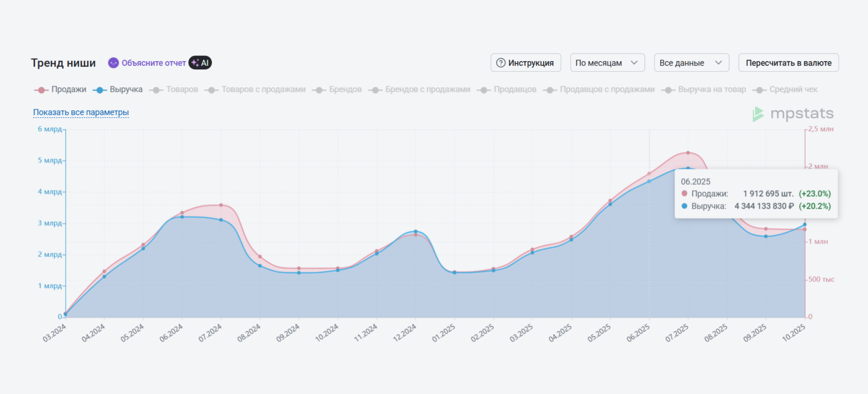868x394 pixels.
Task: Click the question mark icon in Инструкция
Action: [x=500, y=63]
